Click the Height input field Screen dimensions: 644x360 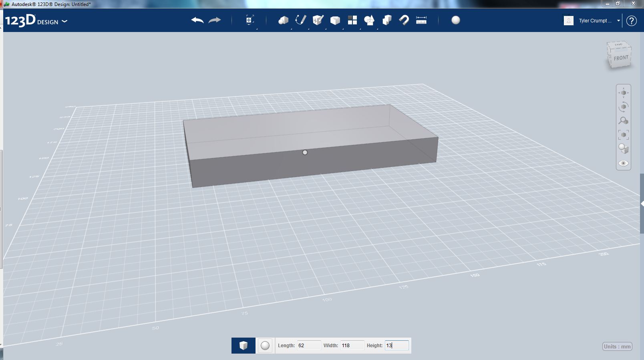tap(397, 346)
